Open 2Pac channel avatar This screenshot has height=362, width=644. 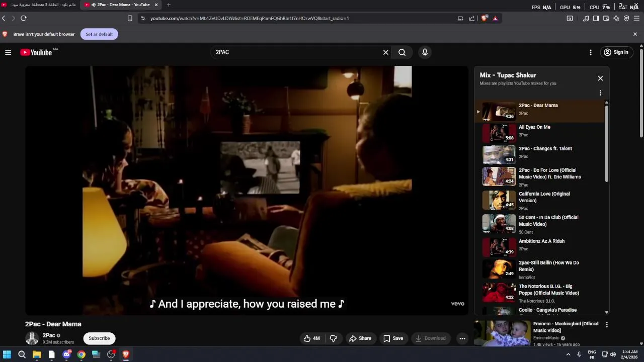tap(32, 338)
